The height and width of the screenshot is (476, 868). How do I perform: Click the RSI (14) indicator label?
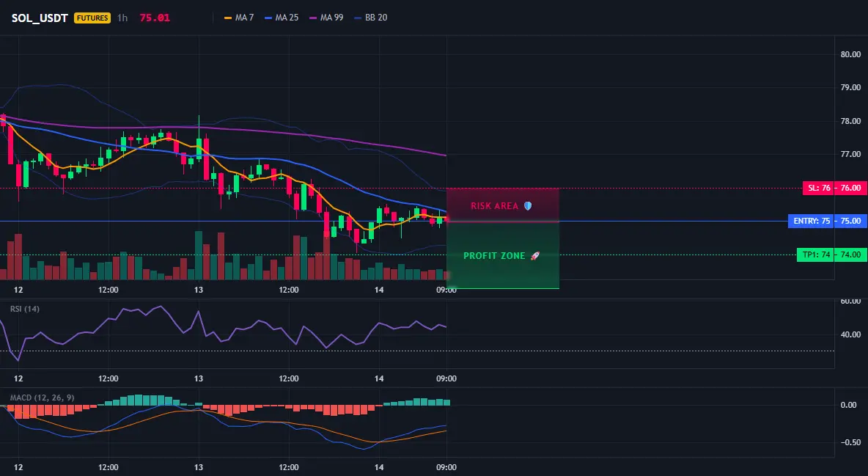(25, 309)
